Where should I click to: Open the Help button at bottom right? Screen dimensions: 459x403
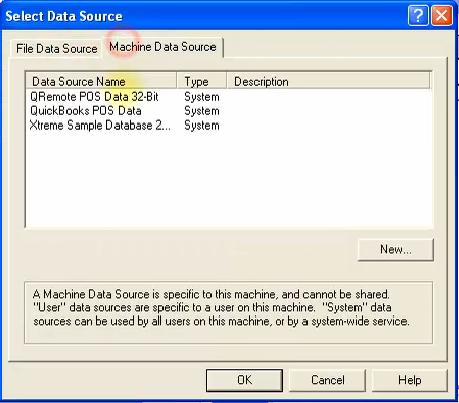(x=409, y=380)
